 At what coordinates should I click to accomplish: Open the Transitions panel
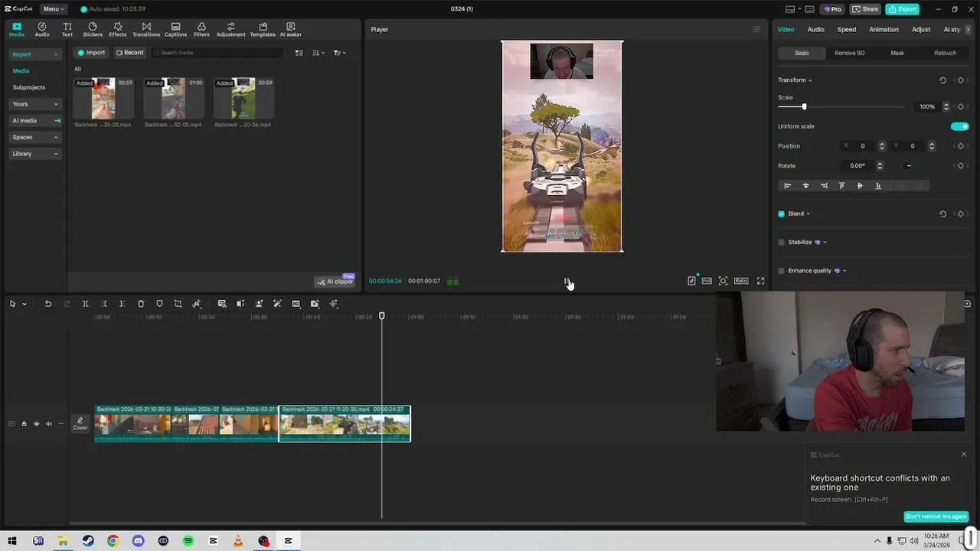tap(146, 29)
